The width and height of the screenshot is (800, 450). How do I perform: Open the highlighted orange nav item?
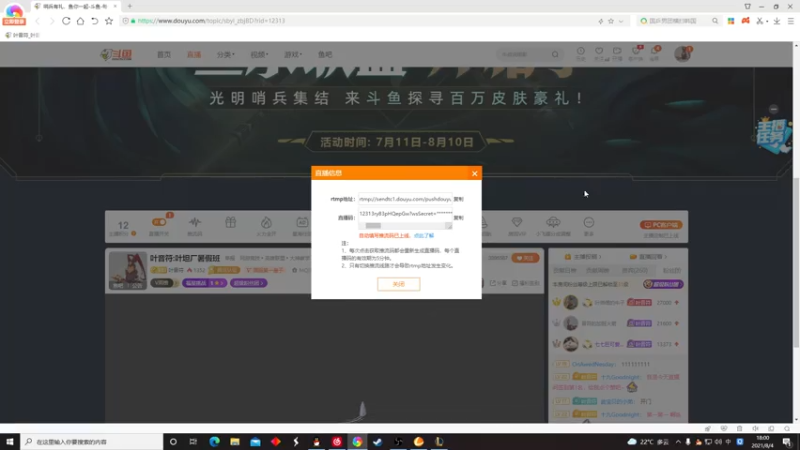click(194, 55)
